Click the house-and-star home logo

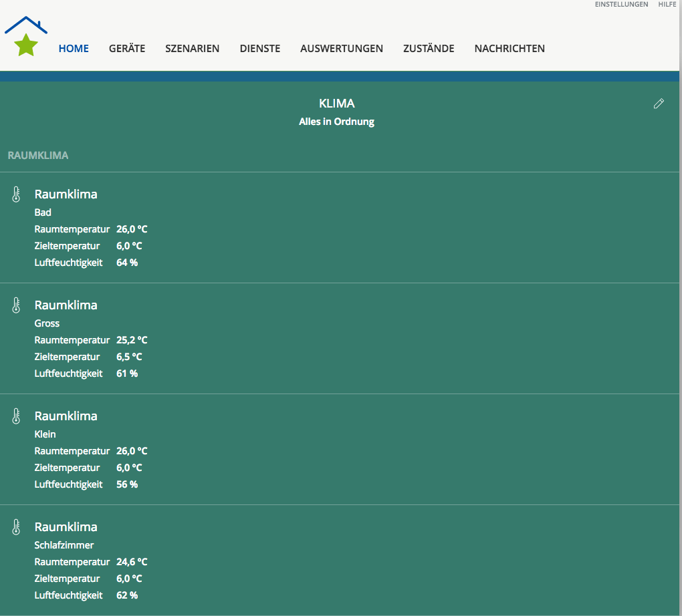tap(26, 37)
